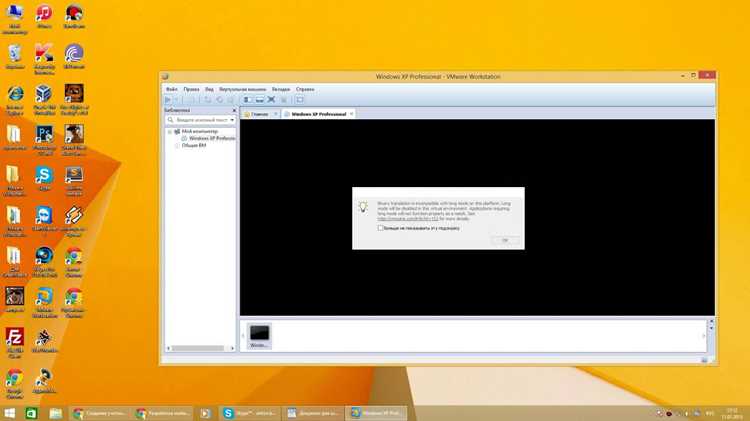750x421 pixels.
Task: Open the VMware Workstation desktop shortcut
Action: tap(44, 302)
